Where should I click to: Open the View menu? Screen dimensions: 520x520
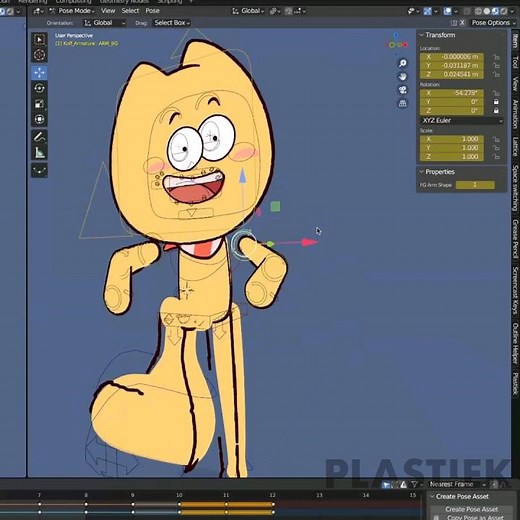point(108,11)
